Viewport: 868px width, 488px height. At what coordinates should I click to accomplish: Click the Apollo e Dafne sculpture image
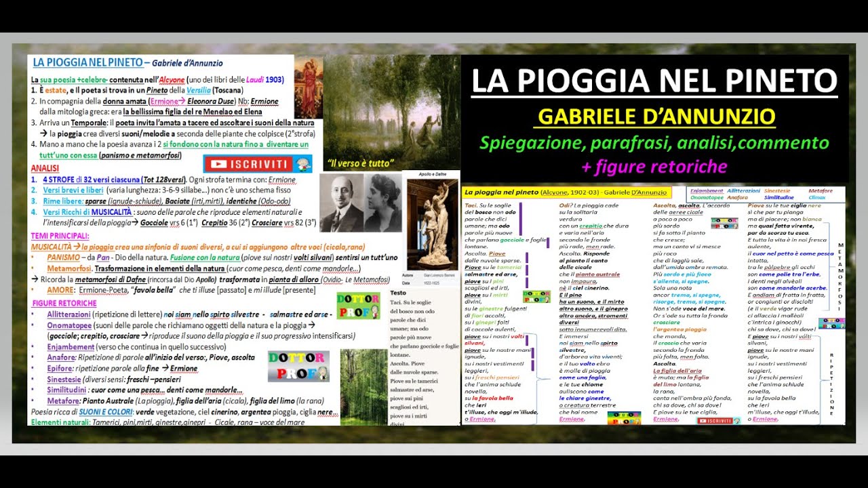click(432, 226)
